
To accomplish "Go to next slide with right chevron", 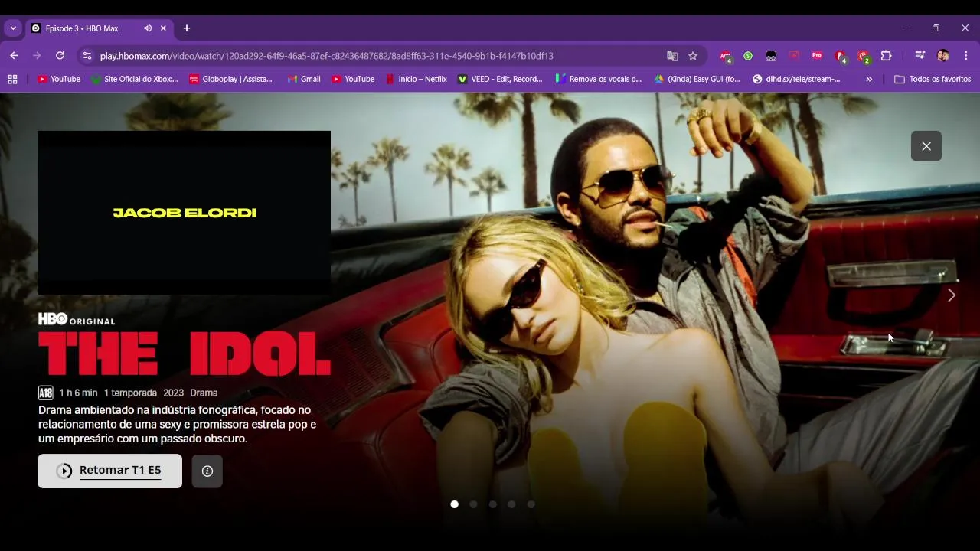I will pyautogui.click(x=952, y=295).
